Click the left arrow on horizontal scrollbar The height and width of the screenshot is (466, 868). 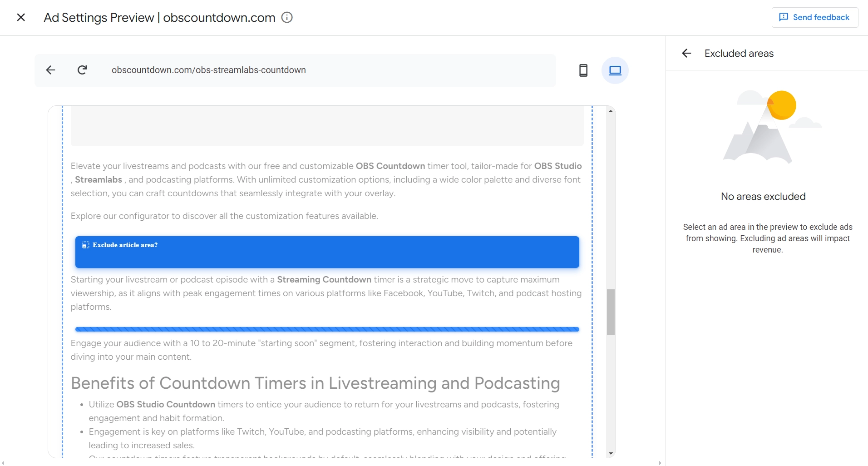click(x=3, y=463)
